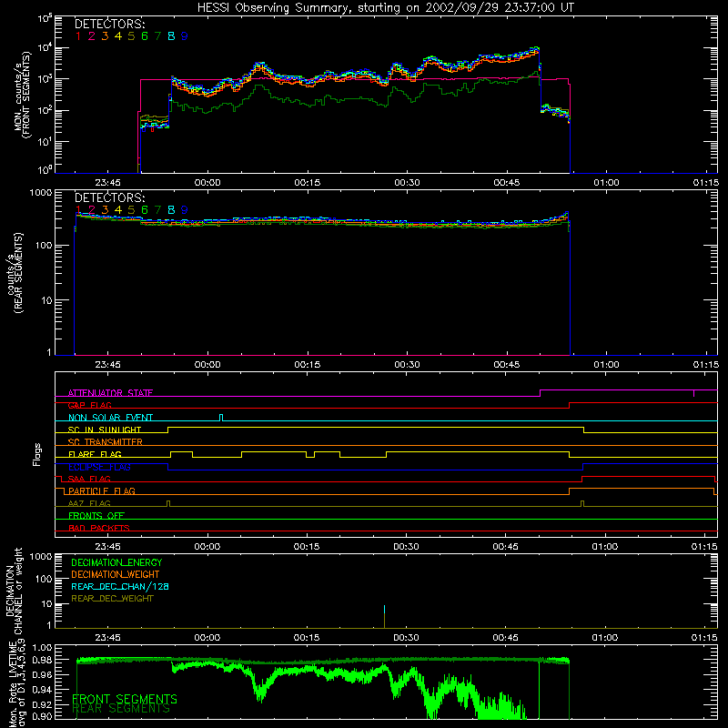Click yellow detector number 4 in front segments legend
Image resolution: width=728 pixels, height=728 pixels.
point(118,36)
